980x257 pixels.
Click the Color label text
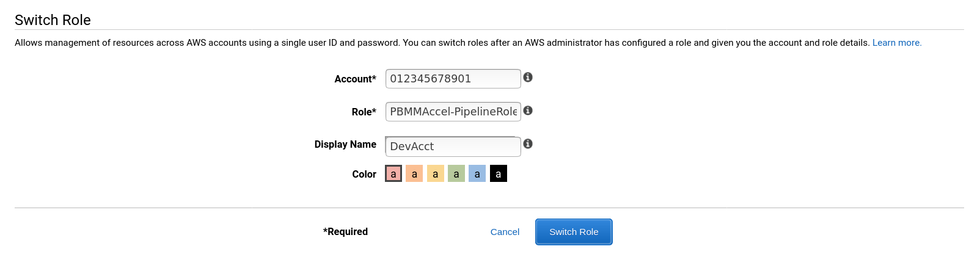coord(364,175)
